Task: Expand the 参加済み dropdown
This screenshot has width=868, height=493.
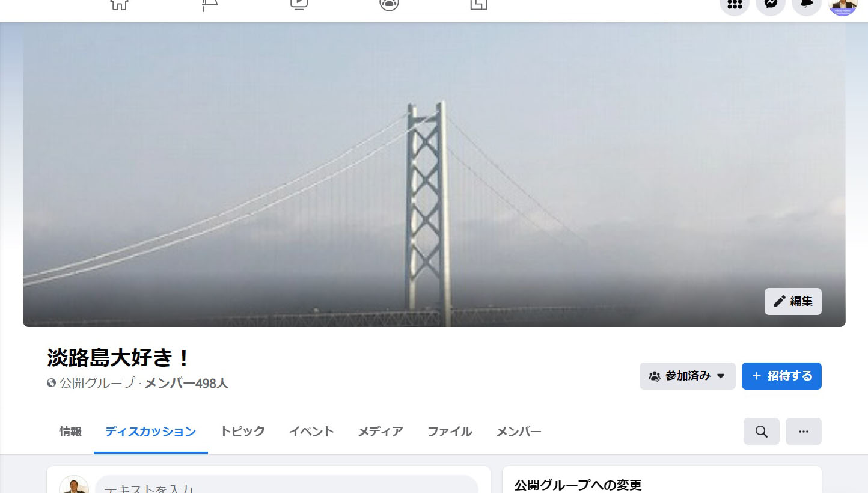Action: 688,376
